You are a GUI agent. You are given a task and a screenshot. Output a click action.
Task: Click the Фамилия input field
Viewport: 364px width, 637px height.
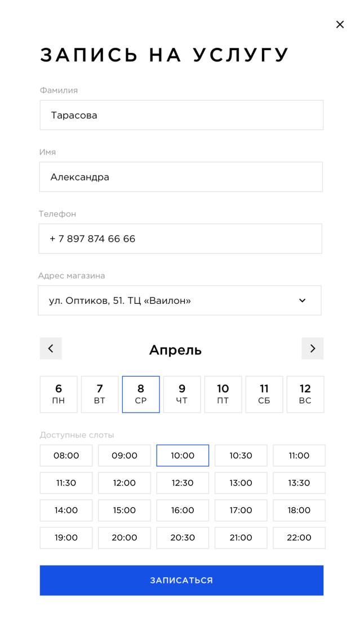[x=181, y=115]
